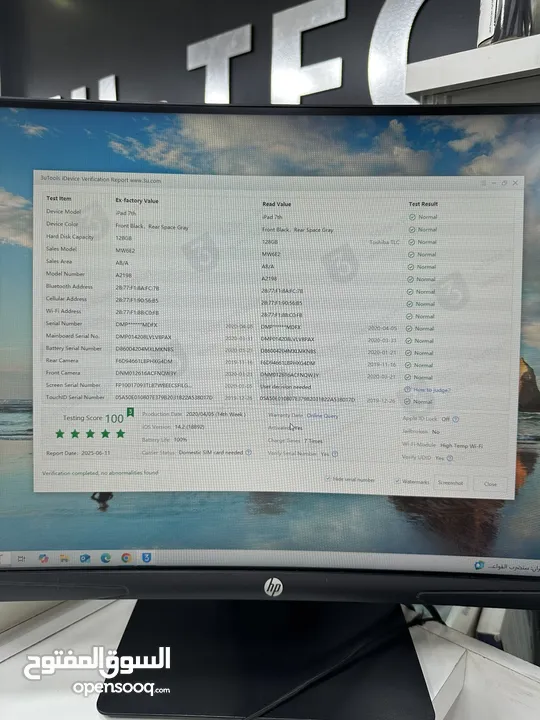Click the Ex-factory Value column header
The image size is (540, 720).
[137, 201]
